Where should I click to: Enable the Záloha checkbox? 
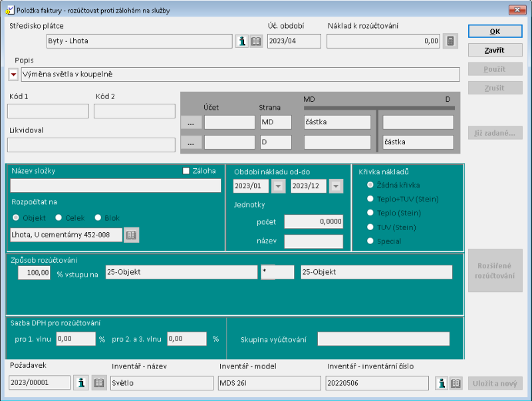(186, 171)
